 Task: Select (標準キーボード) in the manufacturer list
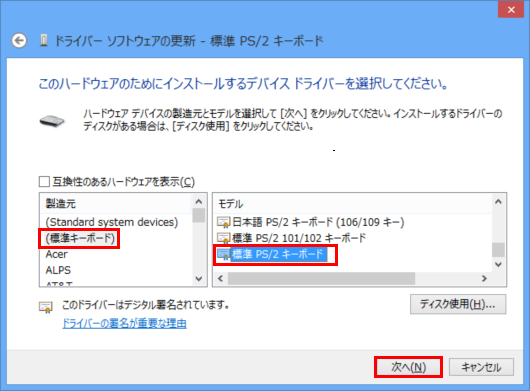[x=80, y=238]
